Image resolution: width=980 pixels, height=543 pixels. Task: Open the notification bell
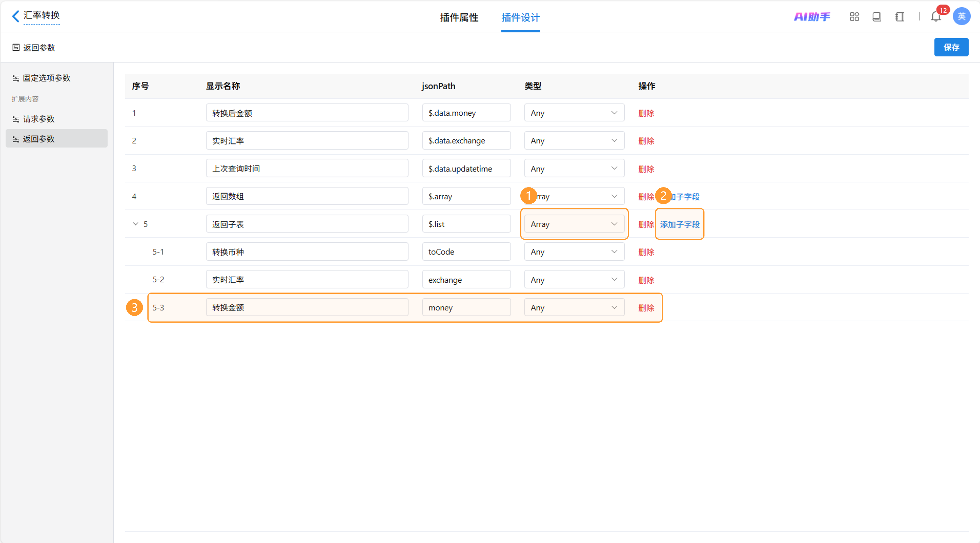click(x=935, y=17)
